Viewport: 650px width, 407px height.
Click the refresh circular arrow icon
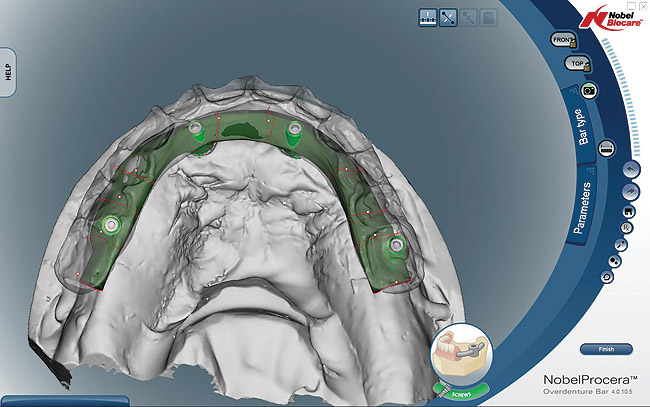pos(606,275)
